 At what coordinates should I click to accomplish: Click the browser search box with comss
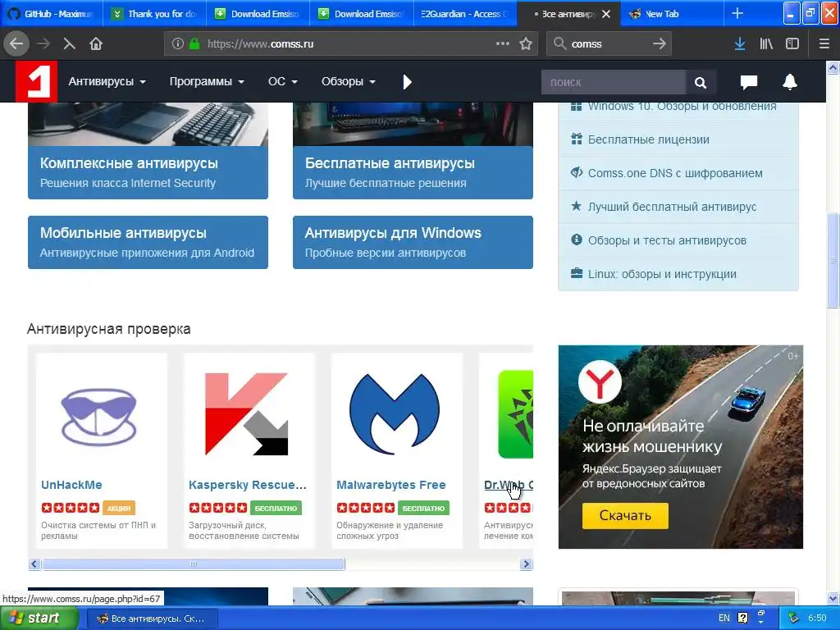609,44
